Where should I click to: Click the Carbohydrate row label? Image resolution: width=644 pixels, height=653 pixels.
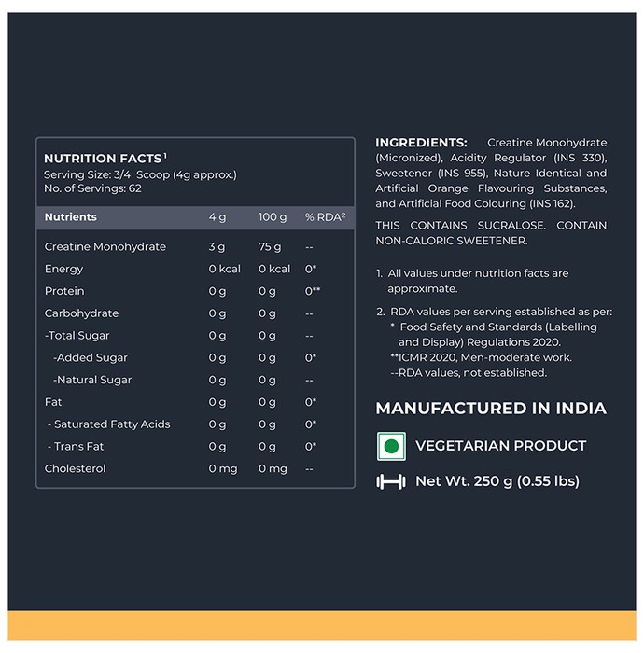[81, 313]
